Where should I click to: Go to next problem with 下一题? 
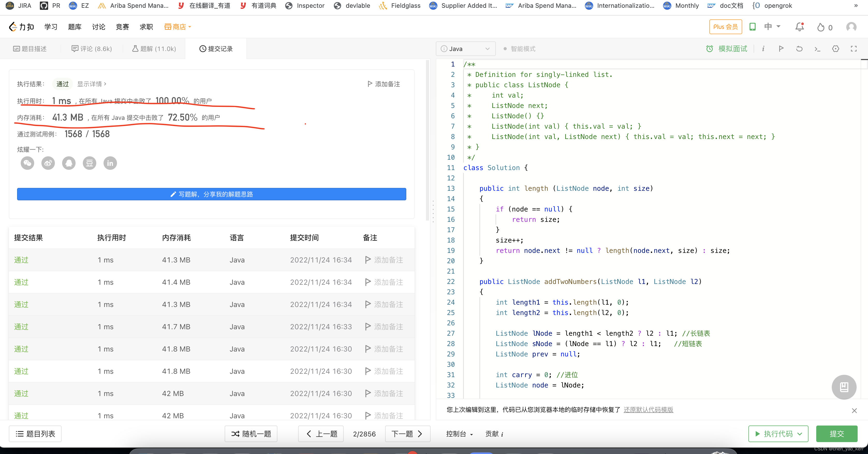407,434
